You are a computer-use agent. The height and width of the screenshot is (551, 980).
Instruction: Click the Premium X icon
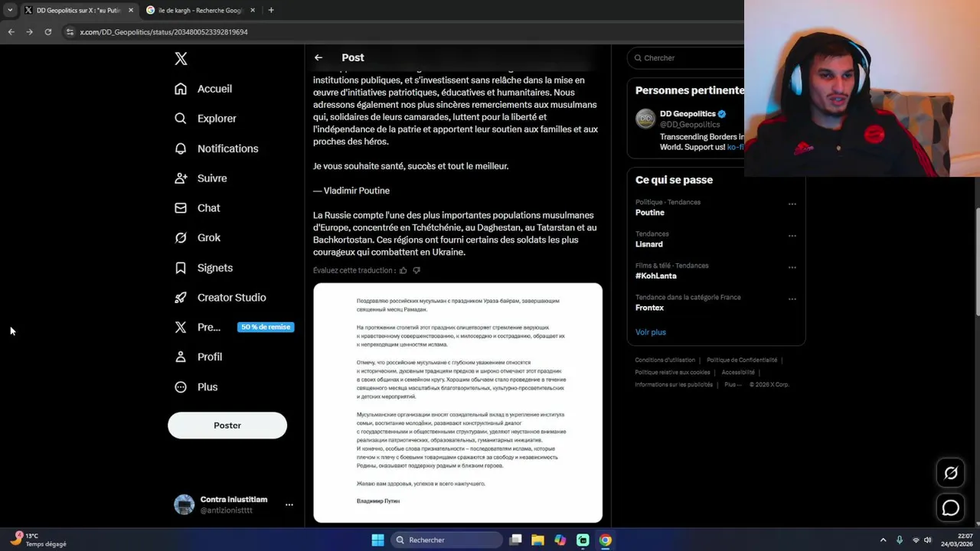[181, 327]
